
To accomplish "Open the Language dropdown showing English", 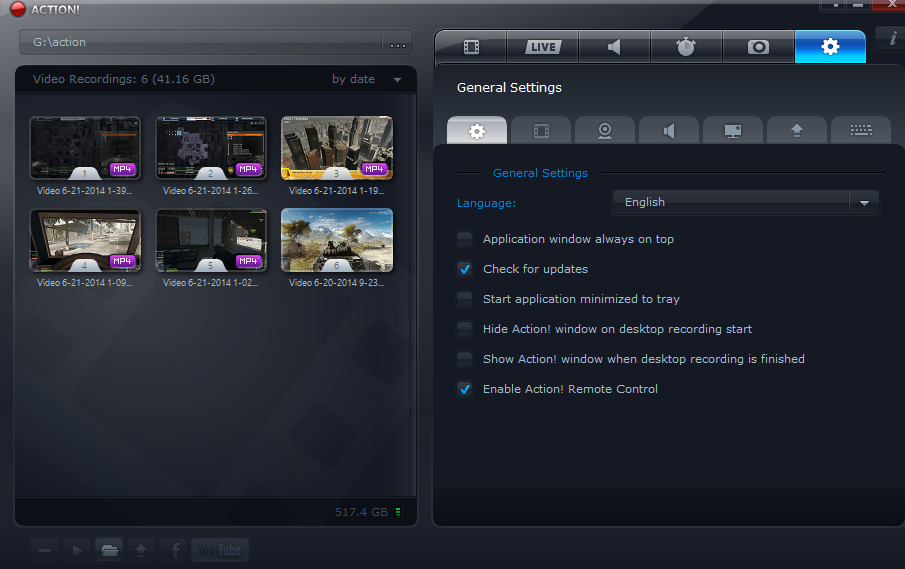I will pyautogui.click(x=746, y=203).
